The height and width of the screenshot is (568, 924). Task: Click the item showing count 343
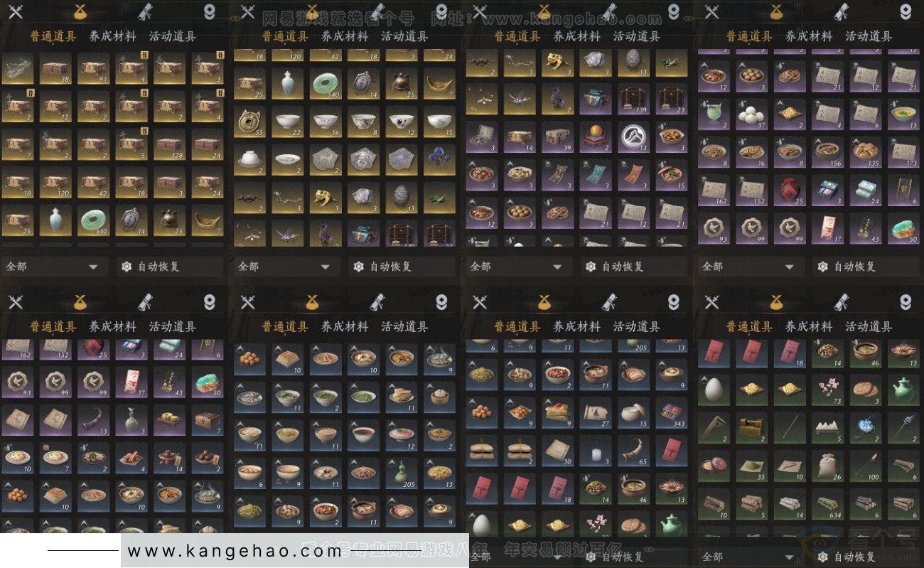(x=672, y=412)
